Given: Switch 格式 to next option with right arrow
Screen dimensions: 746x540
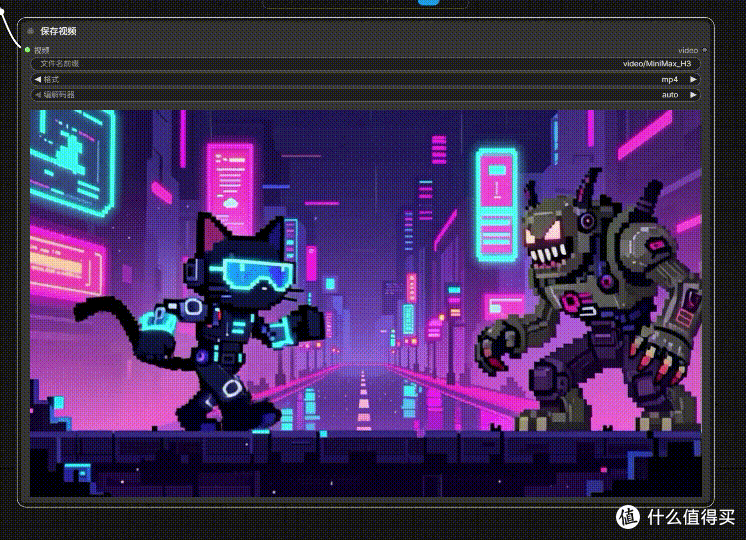Looking at the screenshot, I should pyautogui.click(x=693, y=79).
